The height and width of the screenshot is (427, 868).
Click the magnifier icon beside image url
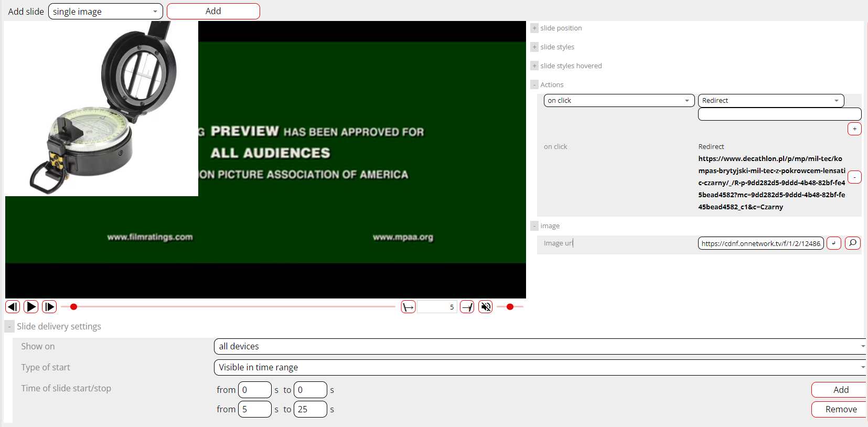coord(853,243)
